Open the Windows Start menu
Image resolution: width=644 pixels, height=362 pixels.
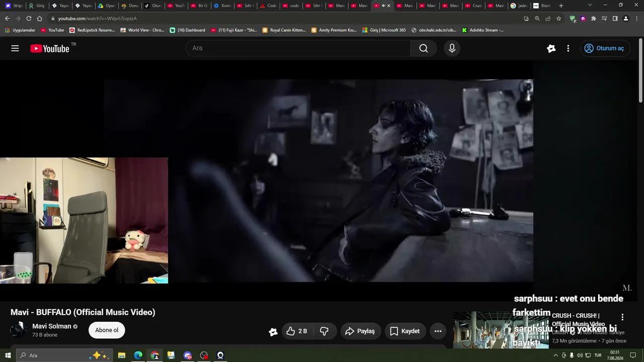8,355
